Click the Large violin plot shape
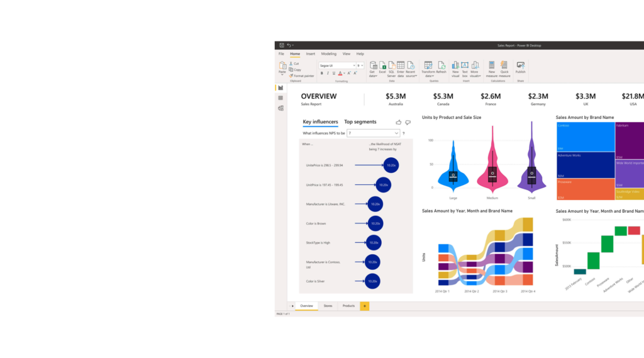Image resolution: width=644 pixels, height=358 pixels. [453, 167]
